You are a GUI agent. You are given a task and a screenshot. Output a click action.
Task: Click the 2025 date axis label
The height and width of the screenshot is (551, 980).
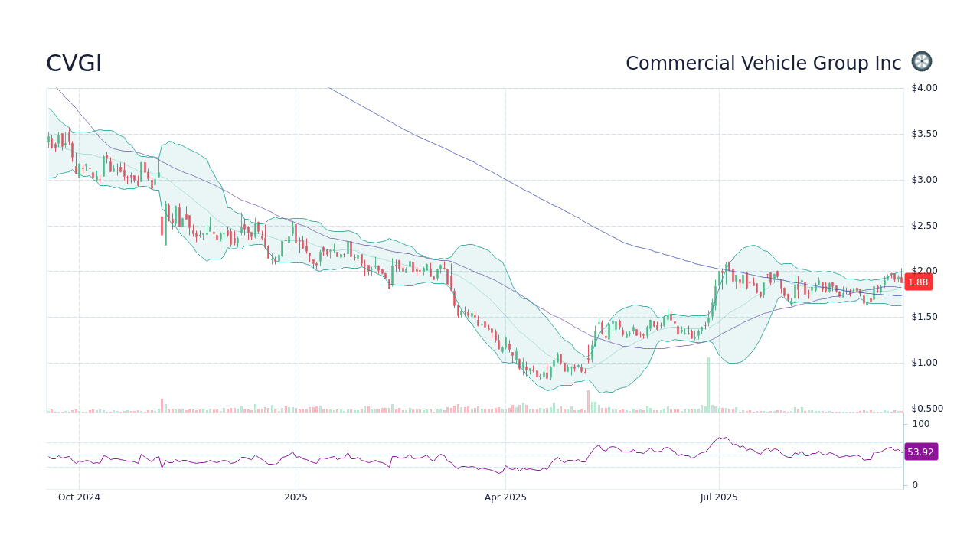pos(296,497)
